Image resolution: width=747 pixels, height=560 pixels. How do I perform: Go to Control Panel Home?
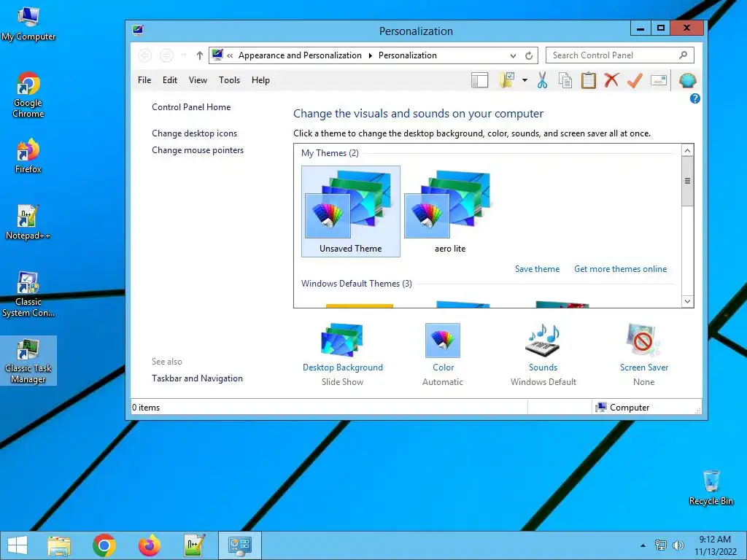[191, 107]
